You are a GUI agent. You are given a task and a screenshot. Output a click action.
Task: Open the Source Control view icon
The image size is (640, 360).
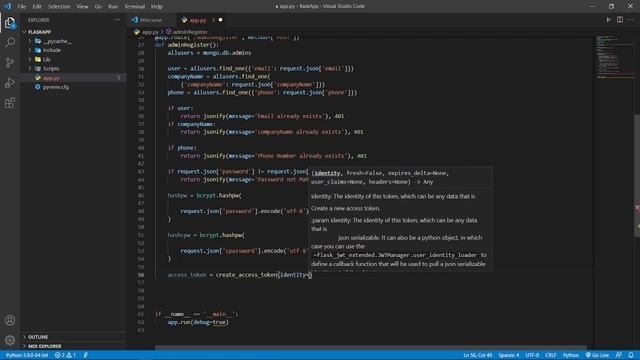[x=10, y=62]
